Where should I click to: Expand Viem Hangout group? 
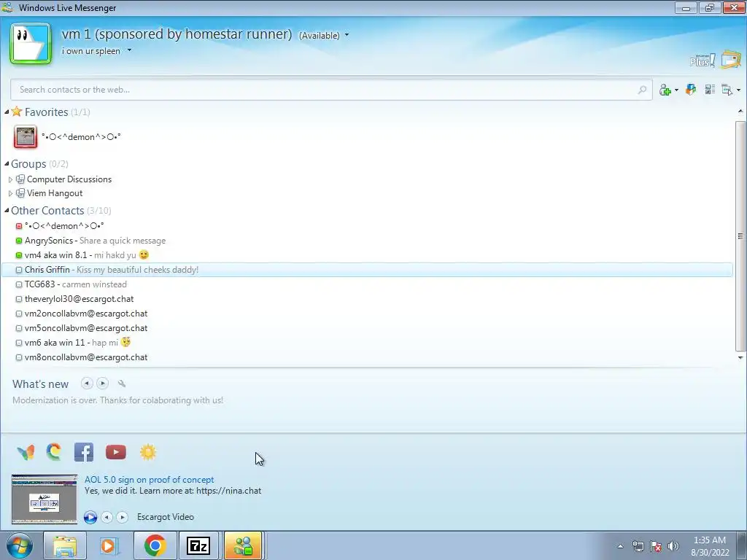click(x=10, y=193)
